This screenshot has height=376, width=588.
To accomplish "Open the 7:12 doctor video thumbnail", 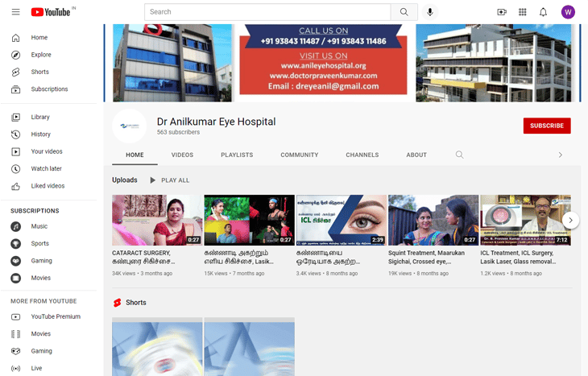I will click(525, 220).
